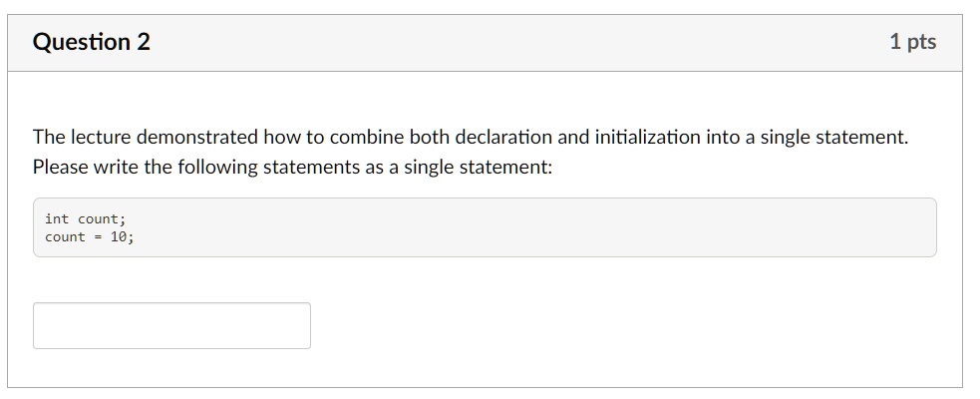Click the word 'initialization' in the prompt

[647, 137]
